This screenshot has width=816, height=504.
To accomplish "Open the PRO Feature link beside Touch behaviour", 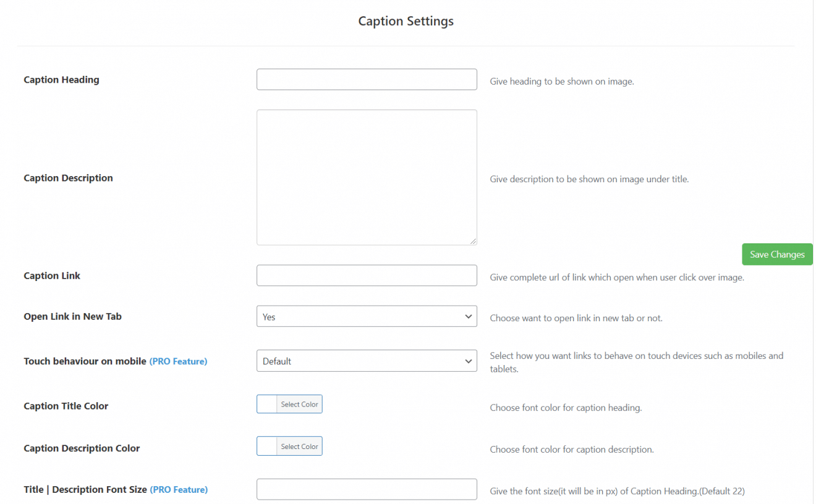I will pyautogui.click(x=178, y=361).
